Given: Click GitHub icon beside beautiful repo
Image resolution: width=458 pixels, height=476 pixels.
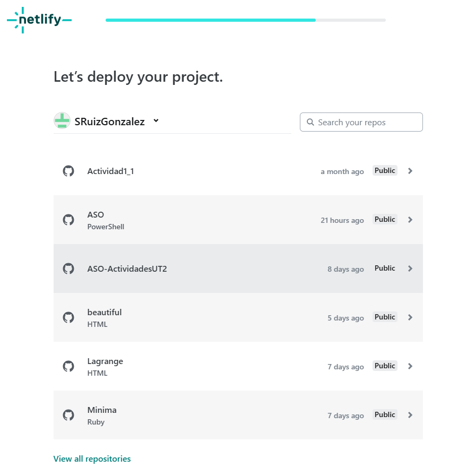Looking at the screenshot, I should pos(68,317).
